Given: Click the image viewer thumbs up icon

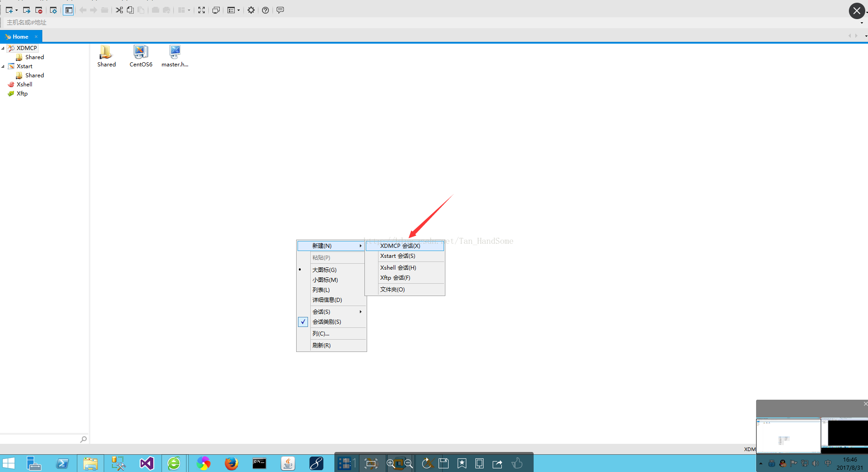Looking at the screenshot, I should click(x=517, y=463).
